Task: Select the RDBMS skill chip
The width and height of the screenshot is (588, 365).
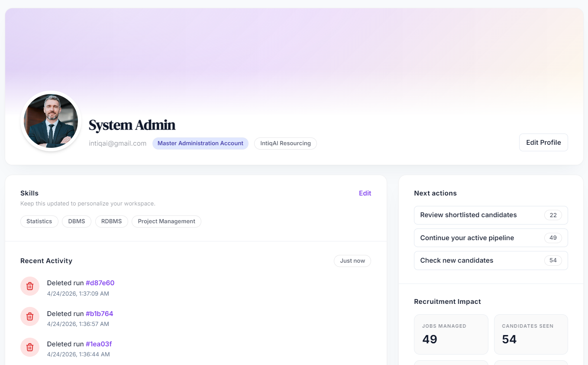Action: (x=112, y=222)
